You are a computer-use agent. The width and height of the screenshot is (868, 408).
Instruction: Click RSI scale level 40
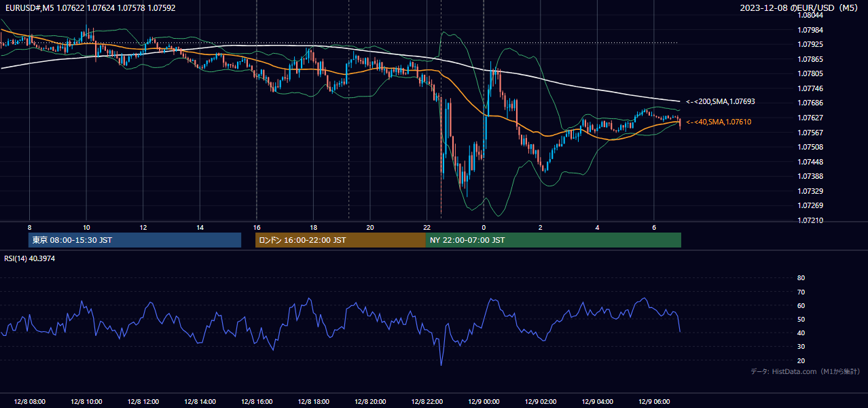[x=801, y=333]
